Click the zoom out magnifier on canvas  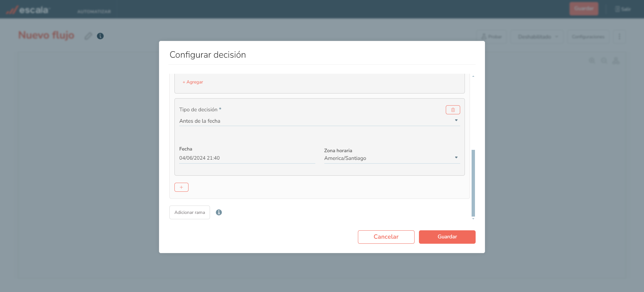click(604, 61)
